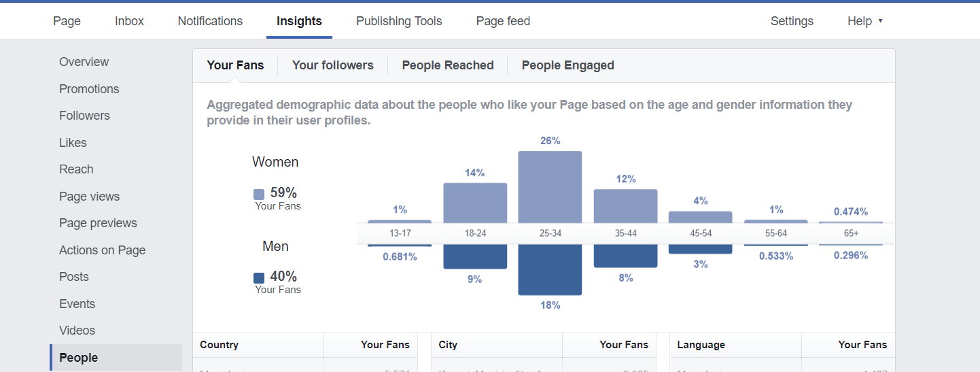Click the women 25-34 bar showing 26%
The height and width of the screenshot is (372, 980).
[550, 187]
